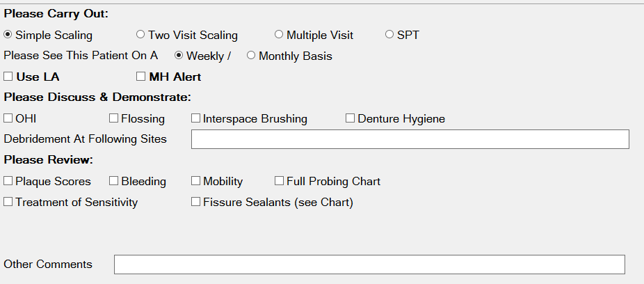Tick the Interspace Brushing checkbox

(196, 118)
